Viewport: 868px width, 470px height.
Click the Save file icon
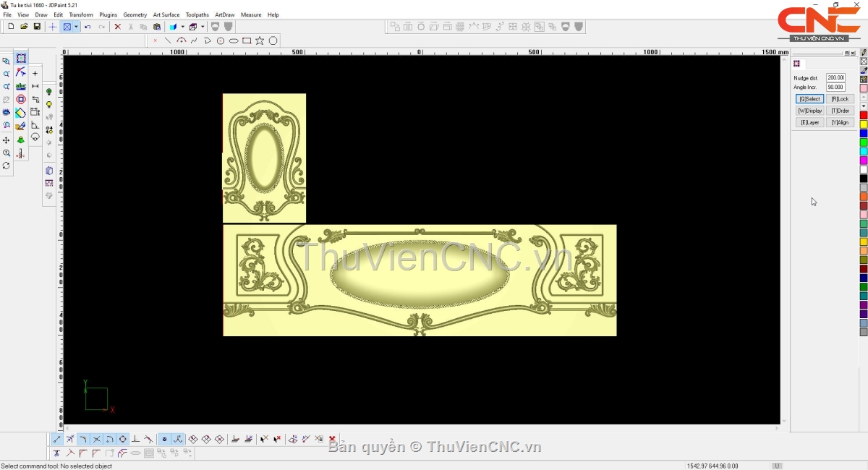pos(37,27)
